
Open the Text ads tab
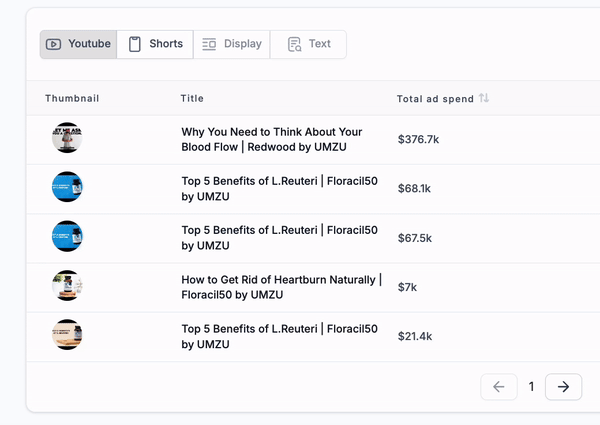tap(308, 44)
